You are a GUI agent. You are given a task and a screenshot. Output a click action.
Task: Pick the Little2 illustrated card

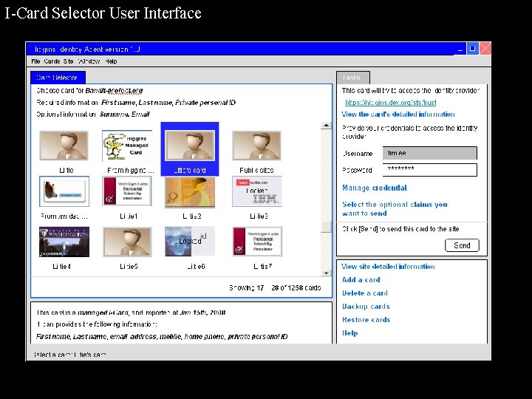(190, 192)
